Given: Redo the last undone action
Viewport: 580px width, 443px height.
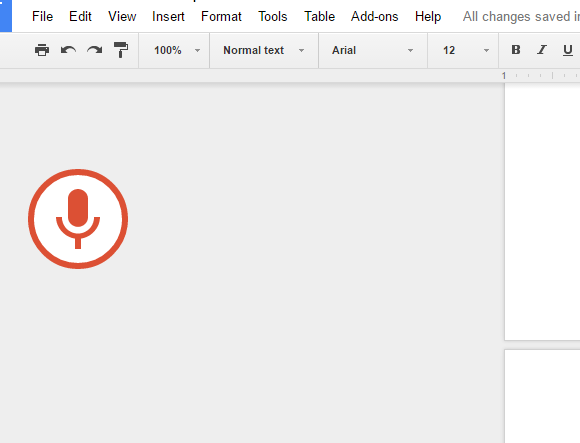Looking at the screenshot, I should [x=95, y=50].
